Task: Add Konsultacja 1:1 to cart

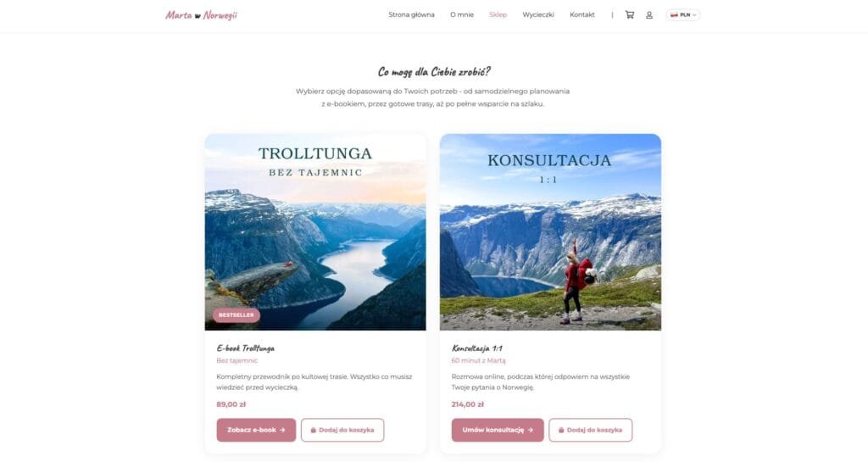Action: pos(591,430)
